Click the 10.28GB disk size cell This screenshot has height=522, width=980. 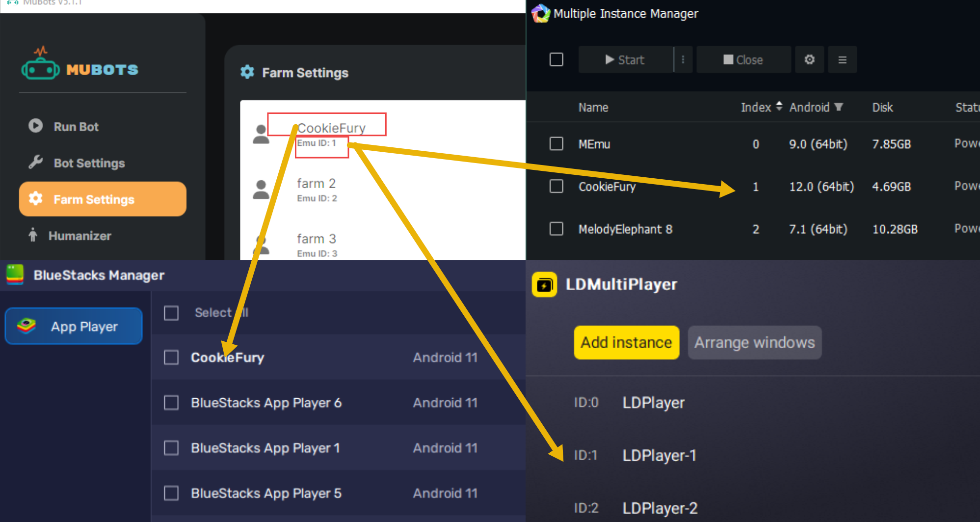(x=895, y=229)
